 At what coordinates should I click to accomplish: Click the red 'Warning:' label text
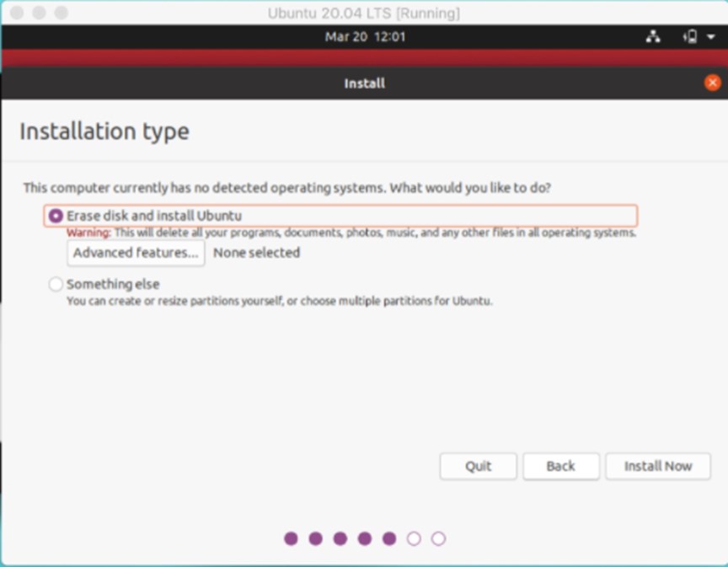[88, 233]
